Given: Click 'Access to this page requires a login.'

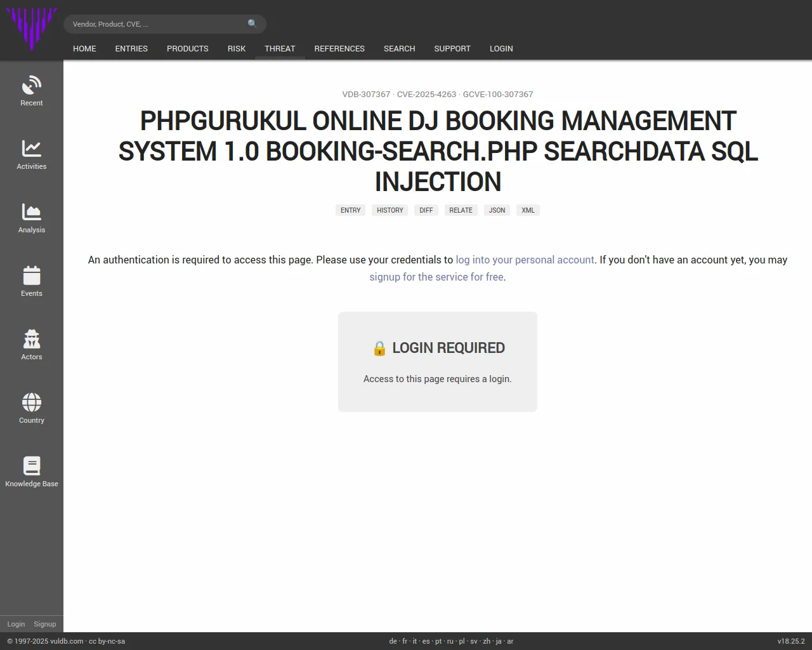Looking at the screenshot, I should [x=438, y=379].
